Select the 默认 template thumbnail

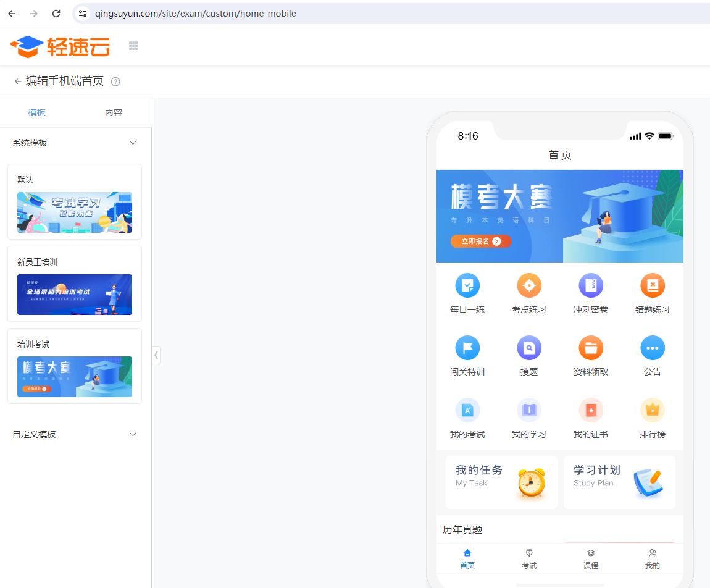click(75, 212)
